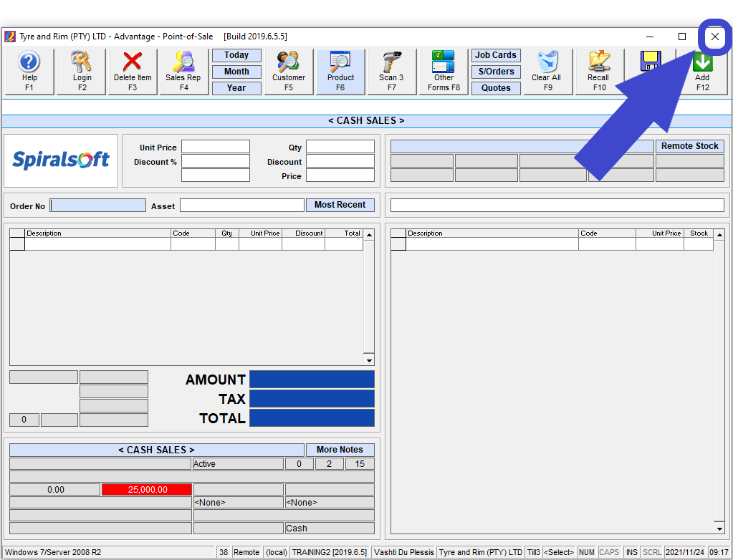Click the Remote Stock button
The height and width of the screenshot is (560, 733).
coord(689,146)
